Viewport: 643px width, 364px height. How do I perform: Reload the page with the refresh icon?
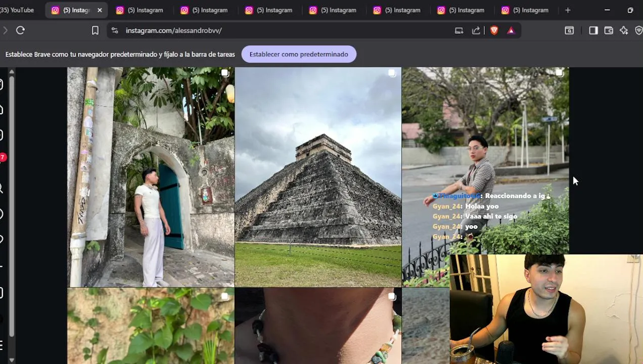tap(20, 30)
